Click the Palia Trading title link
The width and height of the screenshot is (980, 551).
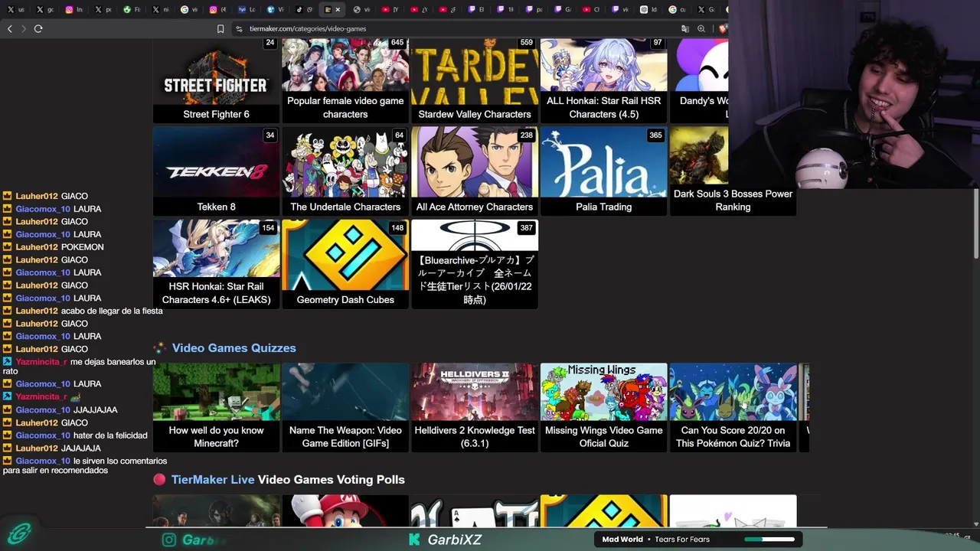(603, 207)
